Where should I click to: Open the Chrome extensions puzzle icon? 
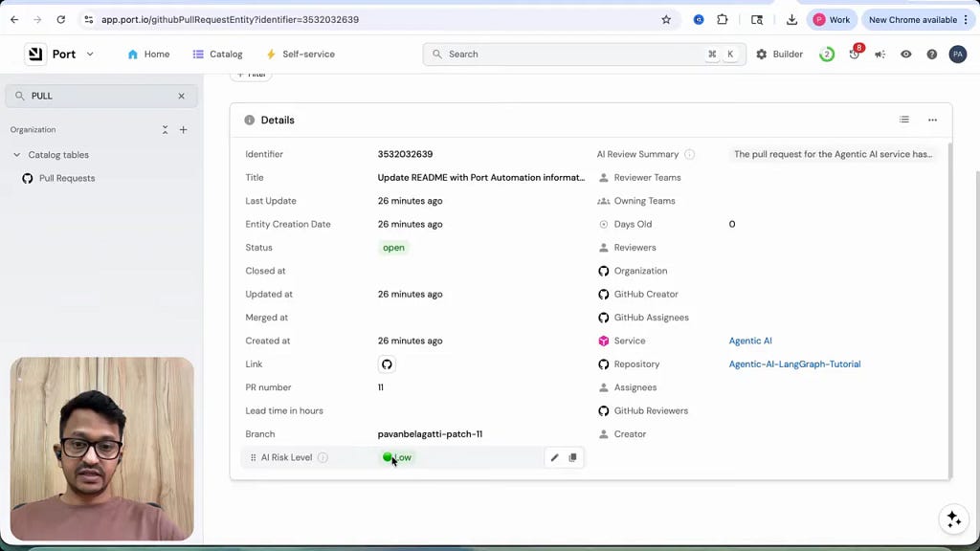click(x=723, y=19)
